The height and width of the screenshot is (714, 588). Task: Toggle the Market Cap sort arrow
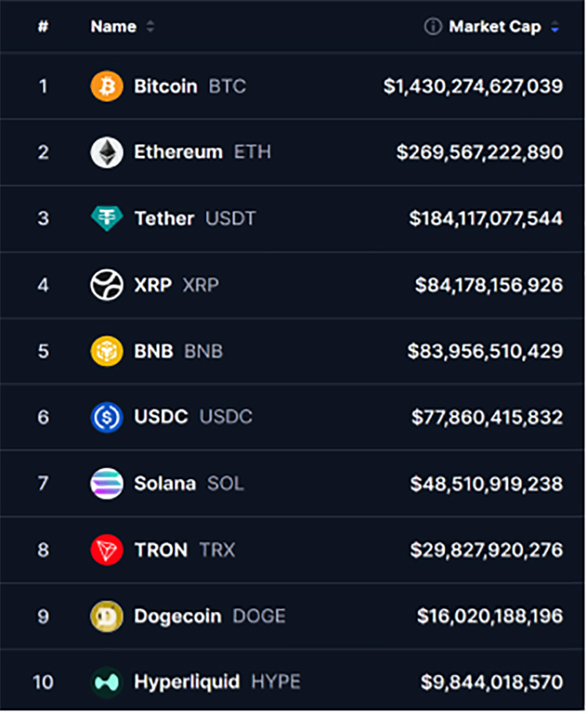click(x=555, y=27)
